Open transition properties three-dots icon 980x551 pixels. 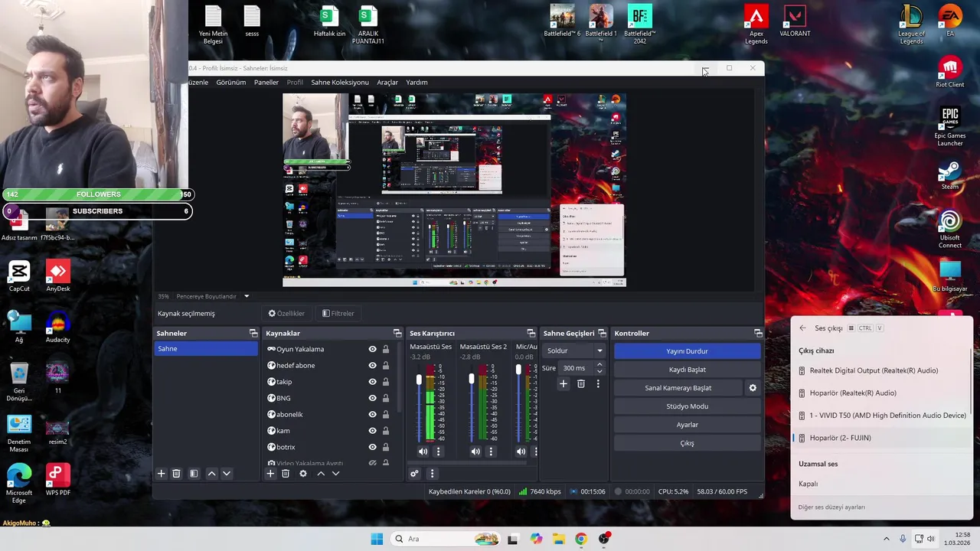(x=598, y=383)
